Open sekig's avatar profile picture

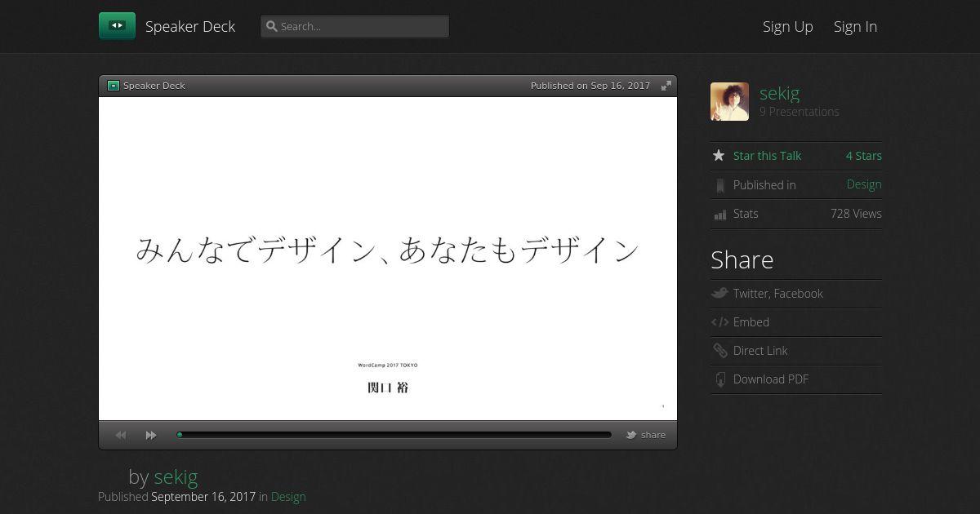729,101
